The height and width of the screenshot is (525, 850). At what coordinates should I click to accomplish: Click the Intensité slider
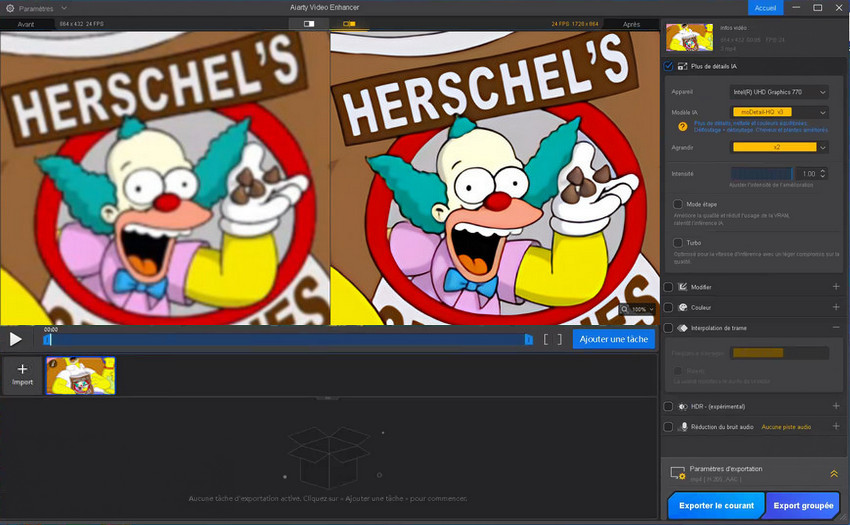(x=761, y=174)
